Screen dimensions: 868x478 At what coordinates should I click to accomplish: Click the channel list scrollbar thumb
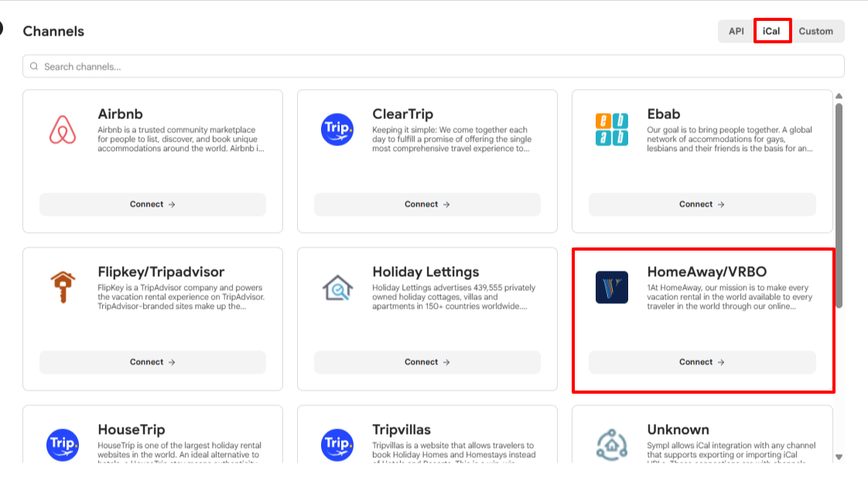[839, 205]
